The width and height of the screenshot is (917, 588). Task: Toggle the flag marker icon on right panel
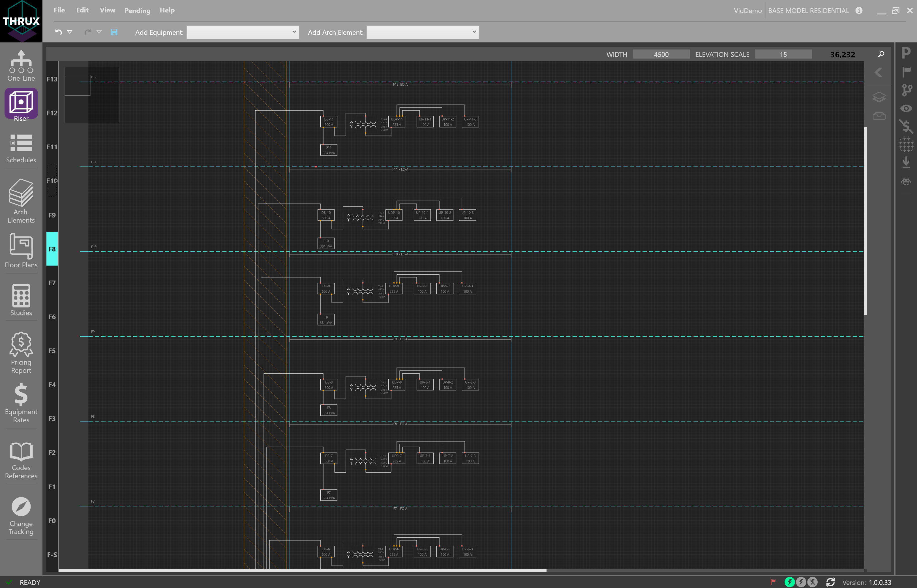906,72
